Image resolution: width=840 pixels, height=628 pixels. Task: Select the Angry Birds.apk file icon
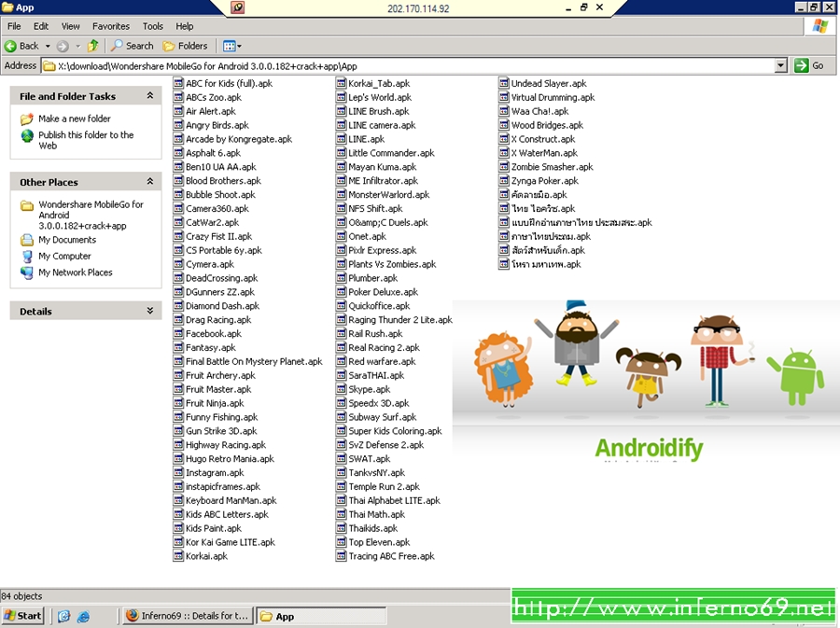[178, 125]
